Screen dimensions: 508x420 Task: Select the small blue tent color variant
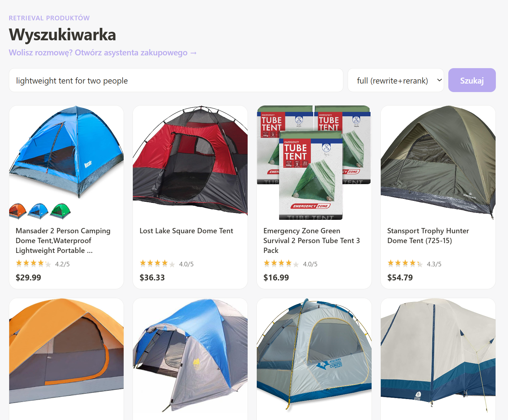pos(38,211)
